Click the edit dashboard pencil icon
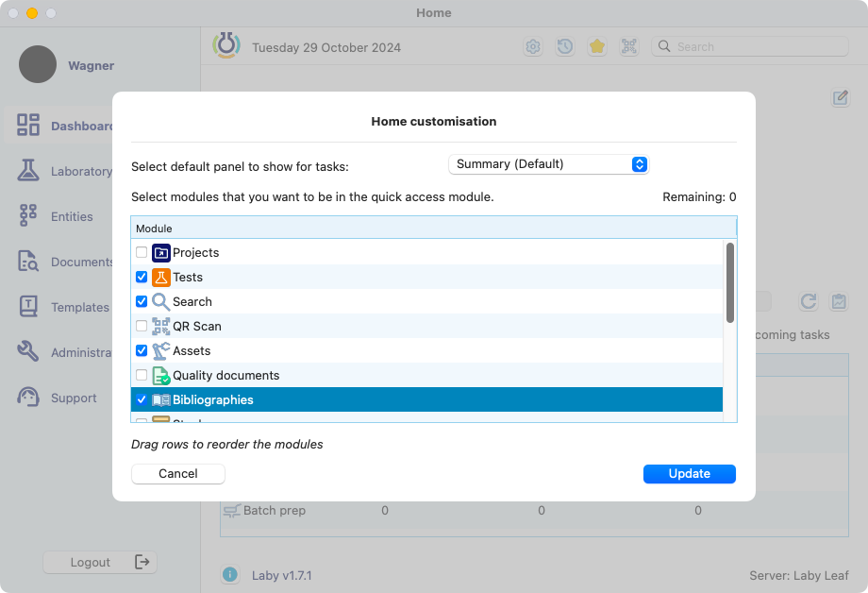The height and width of the screenshot is (593, 868). 841,98
